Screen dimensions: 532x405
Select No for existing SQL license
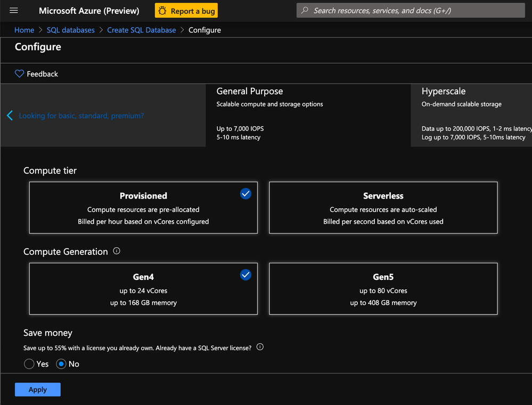(61, 364)
